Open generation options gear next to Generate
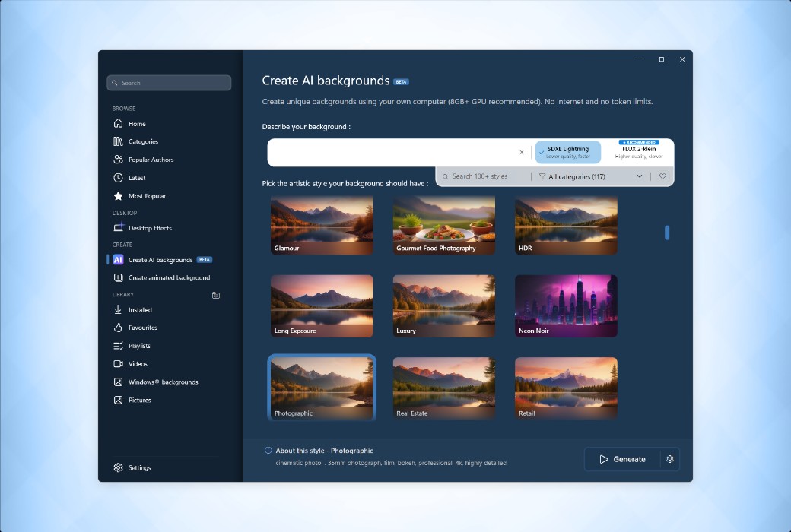The height and width of the screenshot is (532, 791). pyautogui.click(x=670, y=459)
